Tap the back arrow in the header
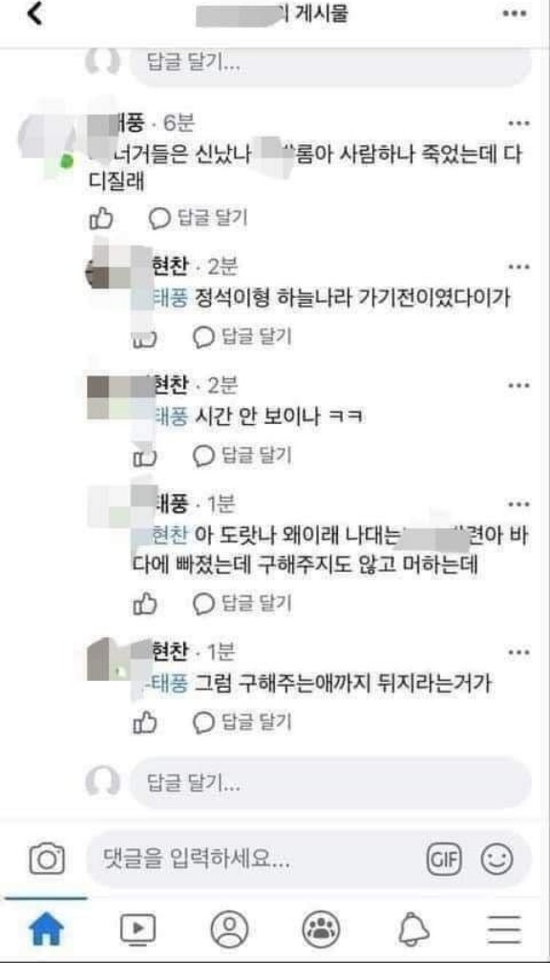 [35, 13]
